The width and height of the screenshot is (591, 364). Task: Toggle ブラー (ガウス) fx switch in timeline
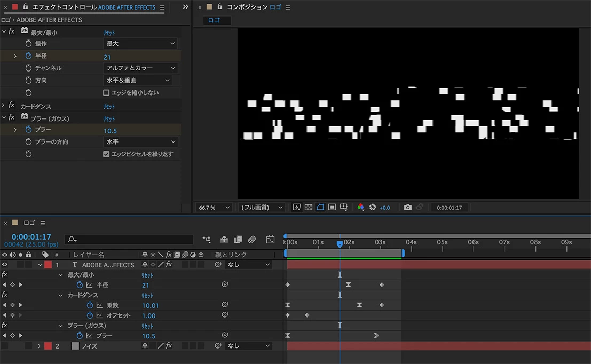point(4,325)
